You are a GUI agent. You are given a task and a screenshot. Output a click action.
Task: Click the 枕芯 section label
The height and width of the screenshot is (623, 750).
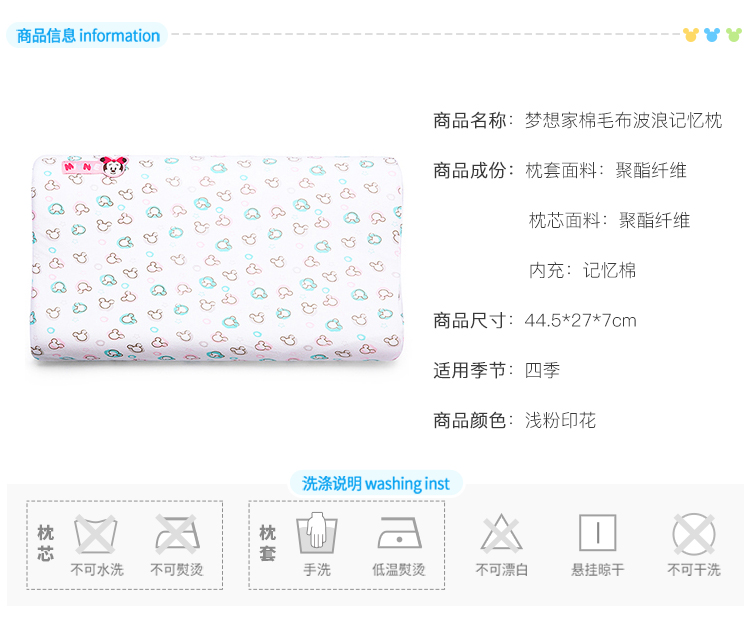click(45, 543)
